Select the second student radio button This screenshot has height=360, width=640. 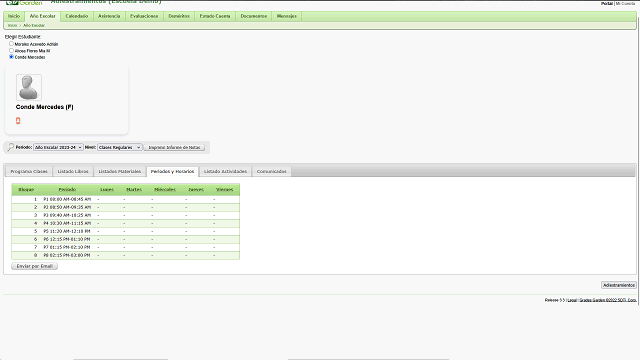11,51
